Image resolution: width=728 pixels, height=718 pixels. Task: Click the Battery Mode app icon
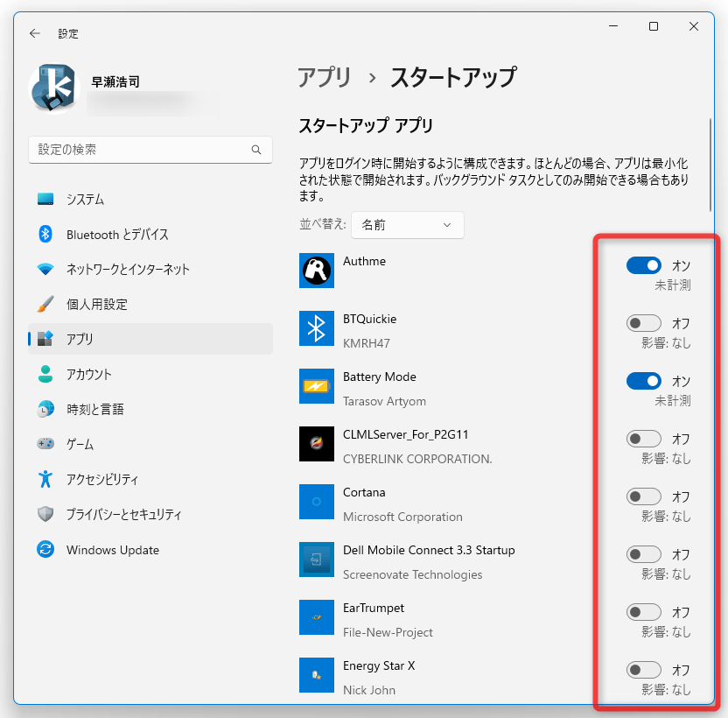[x=317, y=386]
